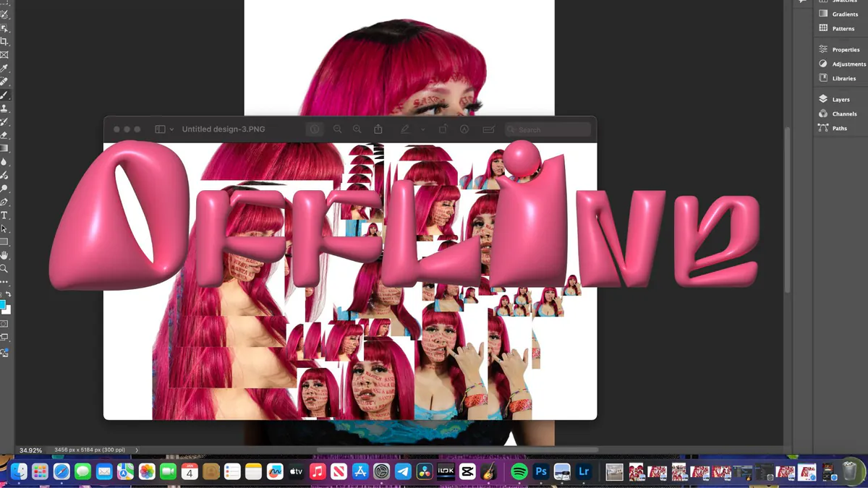Select the Brush tool in Photoshop toolbar

4,95
